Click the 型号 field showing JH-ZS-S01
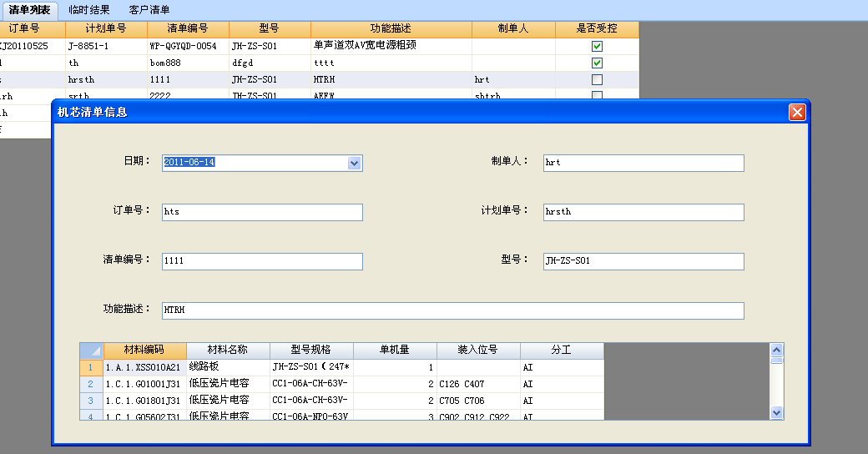Image resolution: width=868 pixels, height=454 pixels. (x=643, y=261)
